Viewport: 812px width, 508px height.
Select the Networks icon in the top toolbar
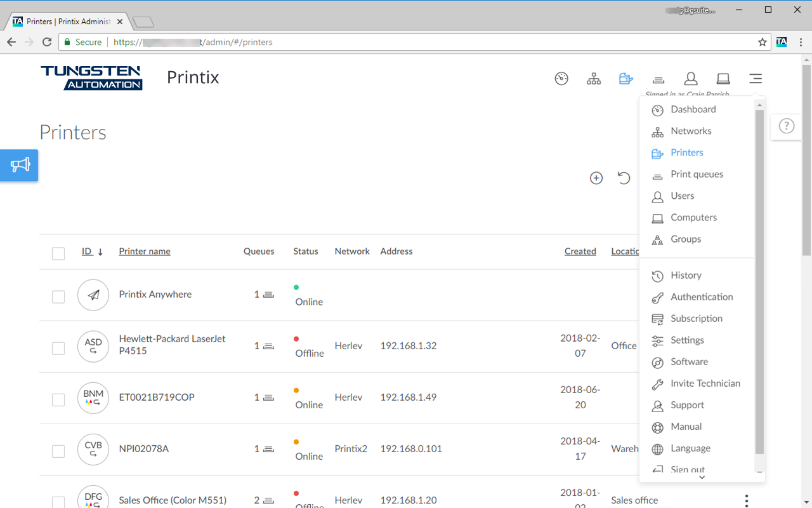pos(594,78)
